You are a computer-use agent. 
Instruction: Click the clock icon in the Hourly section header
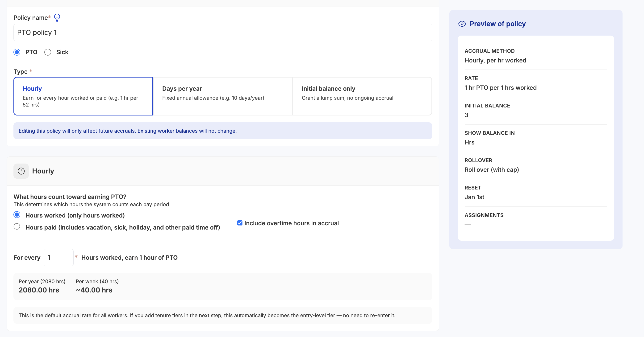pyautogui.click(x=21, y=171)
